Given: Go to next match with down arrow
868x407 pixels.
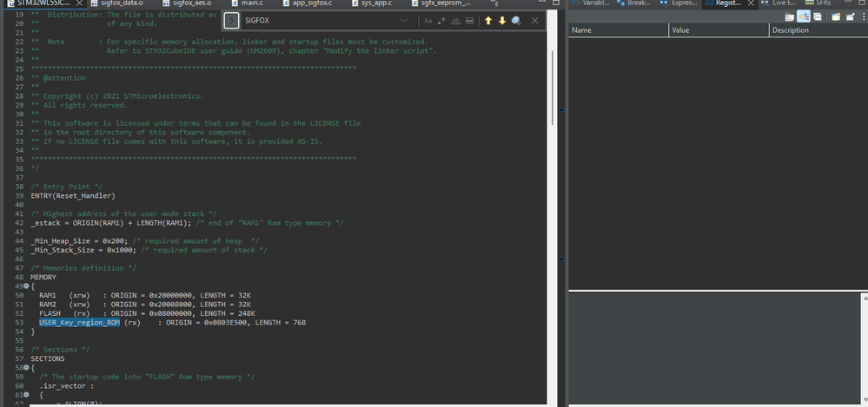Looking at the screenshot, I should coord(502,21).
